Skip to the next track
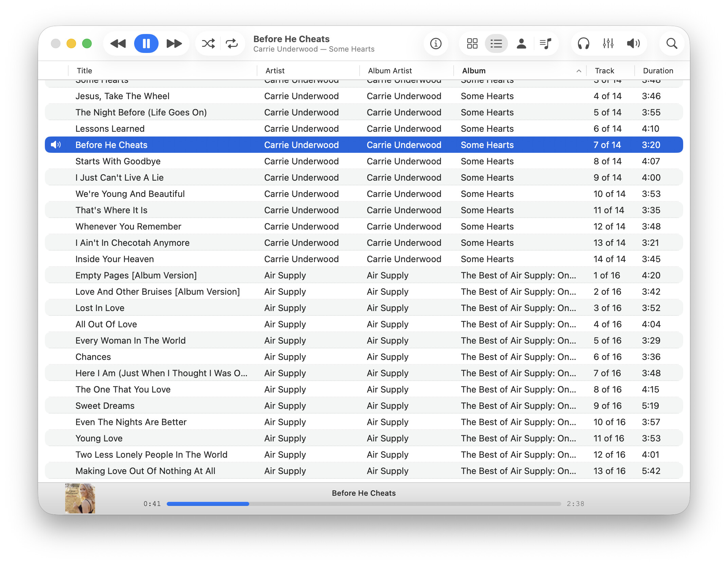Image resolution: width=728 pixels, height=565 pixels. tap(174, 43)
